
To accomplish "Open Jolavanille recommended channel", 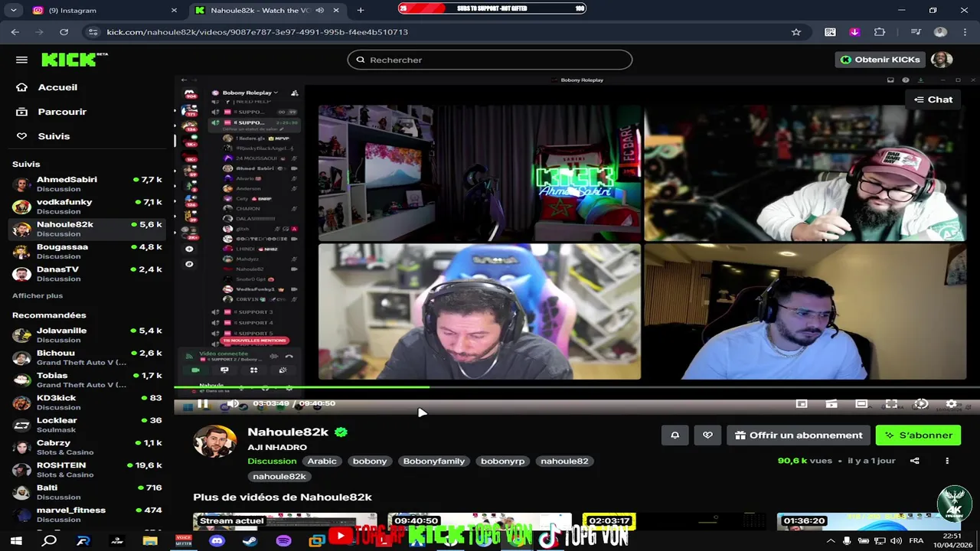I will coord(87,334).
